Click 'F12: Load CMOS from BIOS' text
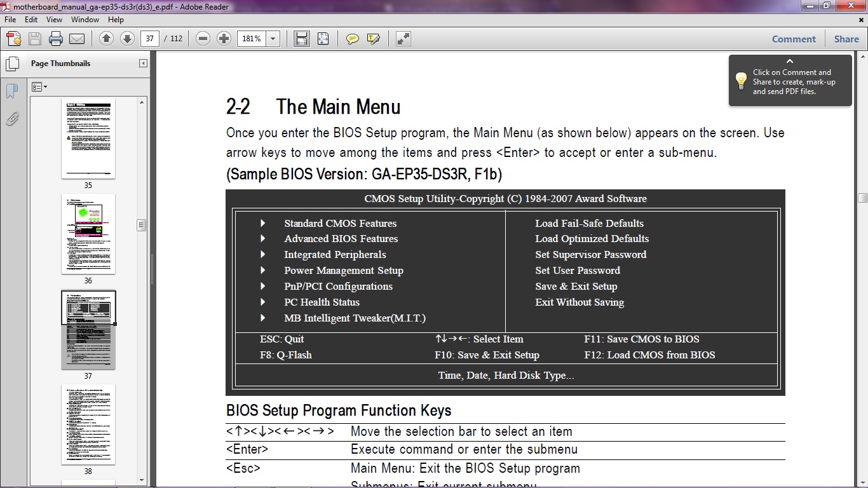Screen dimensions: 868x488 point(649,355)
